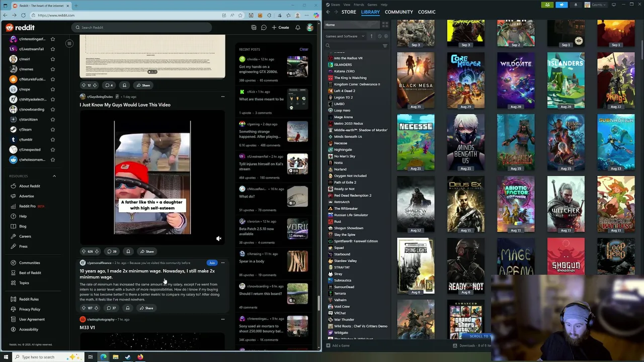
Task: Favorite r/tumblr with star
Action: click(x=53, y=139)
